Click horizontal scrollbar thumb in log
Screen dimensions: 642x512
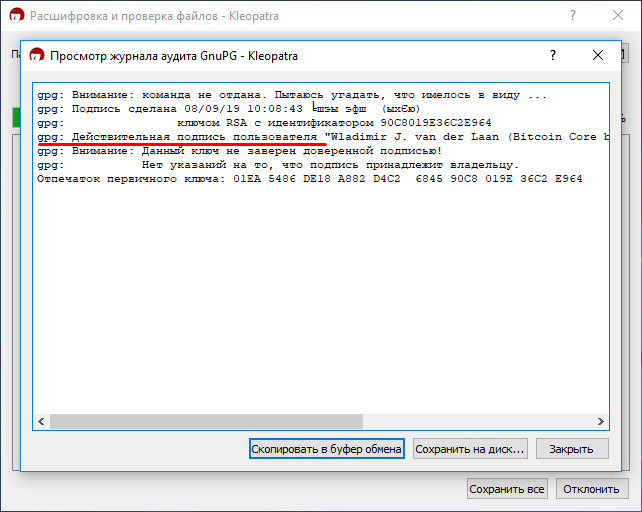point(206,421)
